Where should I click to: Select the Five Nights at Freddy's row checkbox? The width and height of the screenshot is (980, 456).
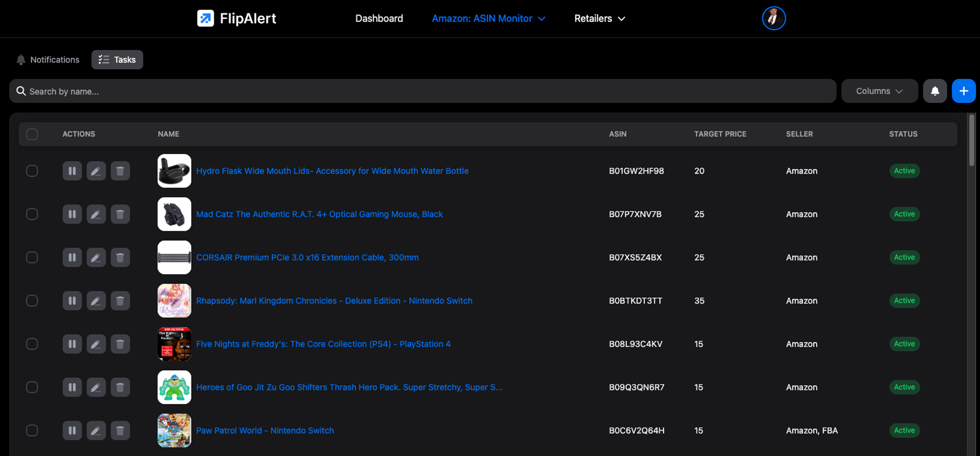click(32, 344)
